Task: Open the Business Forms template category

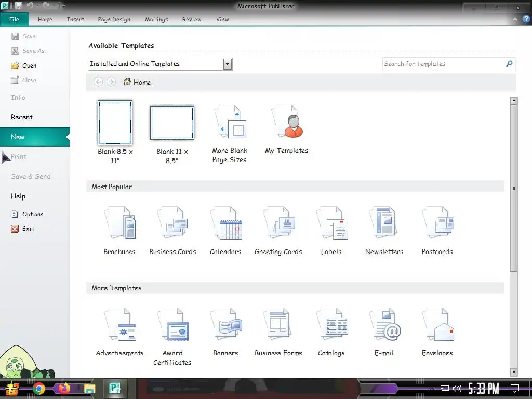Action: [x=278, y=332]
